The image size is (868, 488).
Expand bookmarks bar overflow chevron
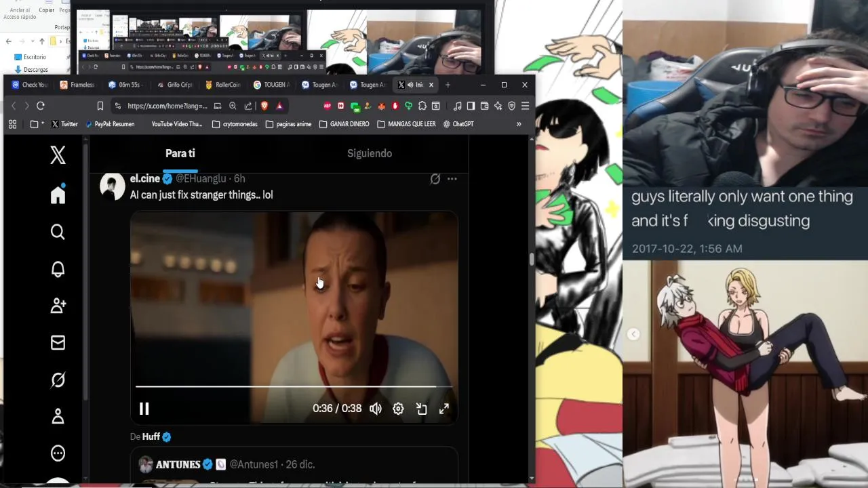click(519, 124)
